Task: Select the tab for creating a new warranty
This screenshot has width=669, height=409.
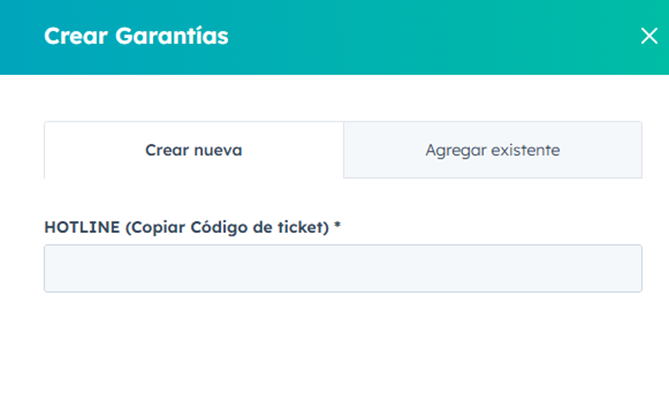Action: point(194,150)
